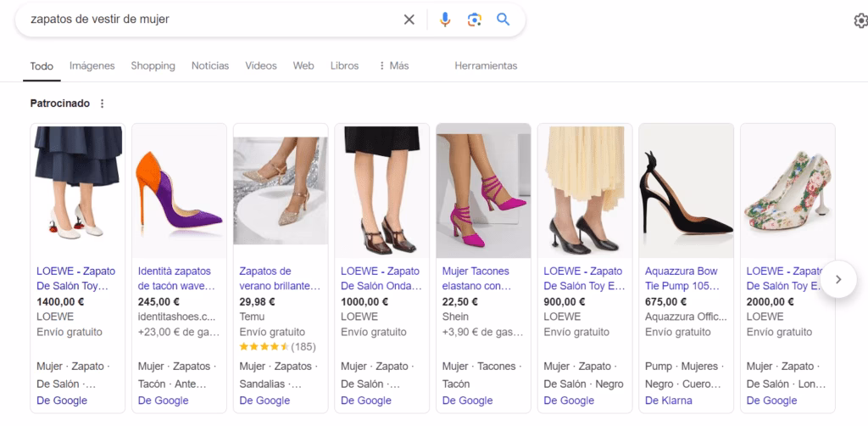868x426 pixels.
Task: Click 'De Google' under the 1400,00 € LOEWE card
Action: (61, 401)
